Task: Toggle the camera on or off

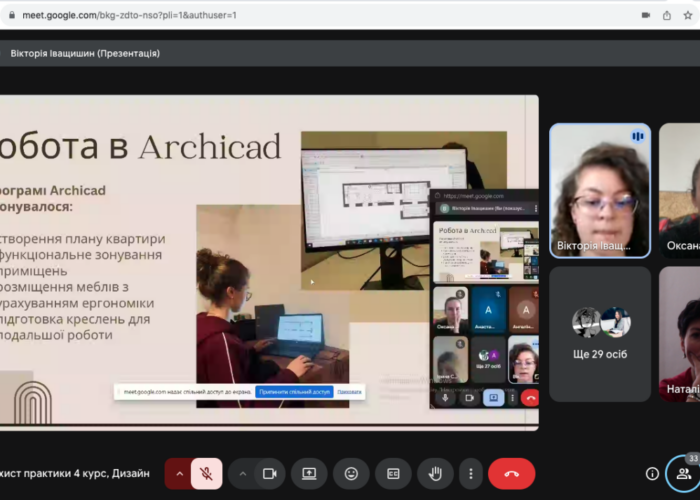Action: [269, 474]
